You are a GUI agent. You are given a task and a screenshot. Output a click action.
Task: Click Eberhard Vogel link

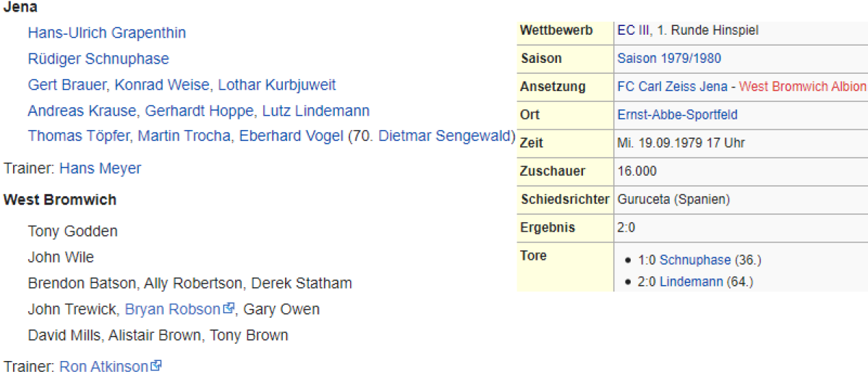point(291,136)
